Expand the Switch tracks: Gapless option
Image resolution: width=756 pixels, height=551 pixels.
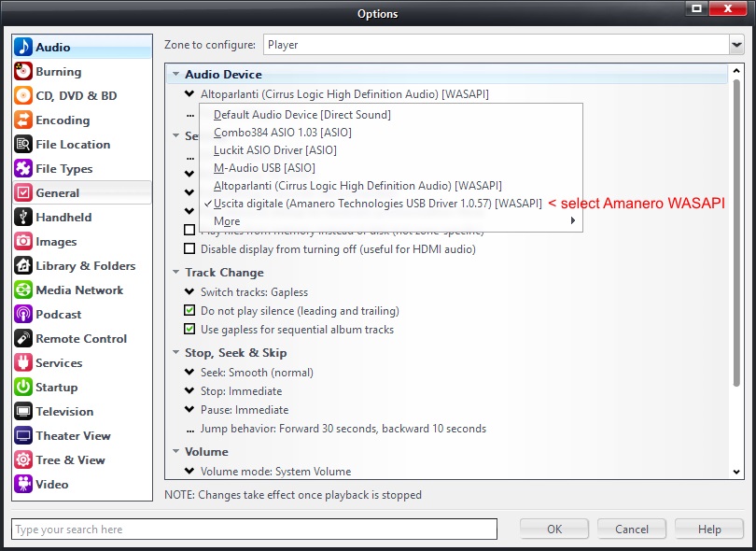click(x=190, y=292)
